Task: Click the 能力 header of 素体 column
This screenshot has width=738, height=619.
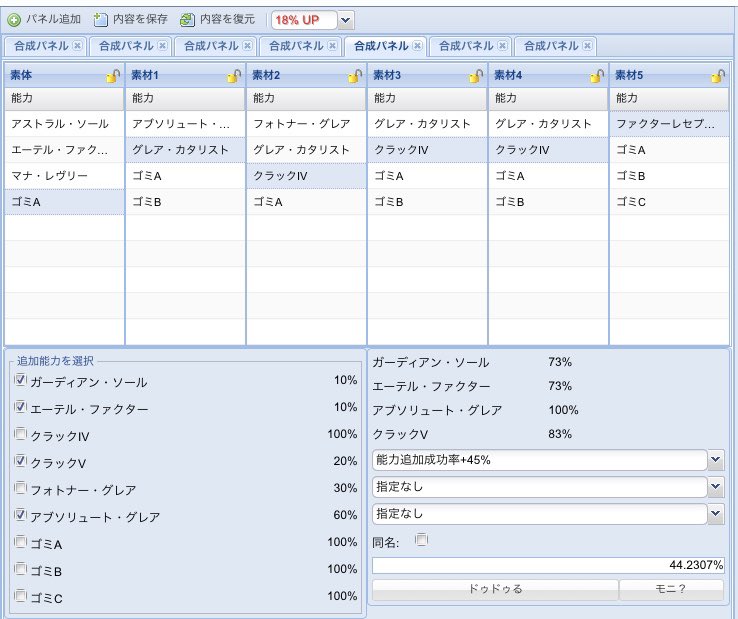Action: point(64,98)
